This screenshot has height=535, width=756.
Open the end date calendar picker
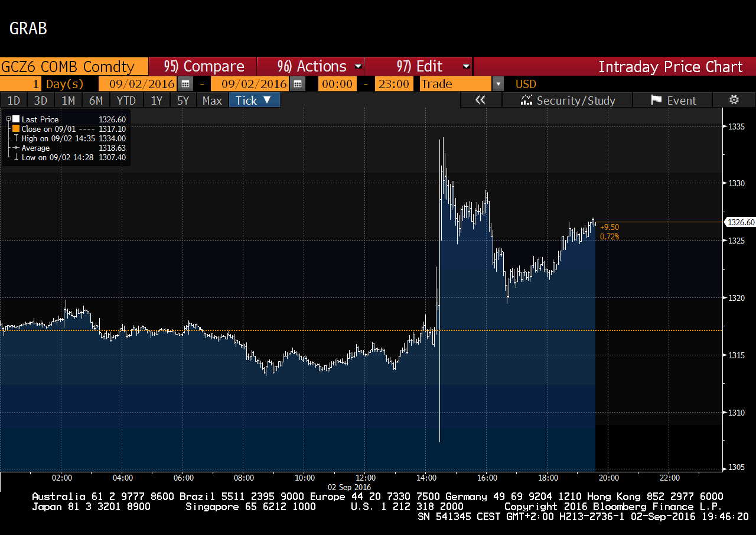[298, 84]
